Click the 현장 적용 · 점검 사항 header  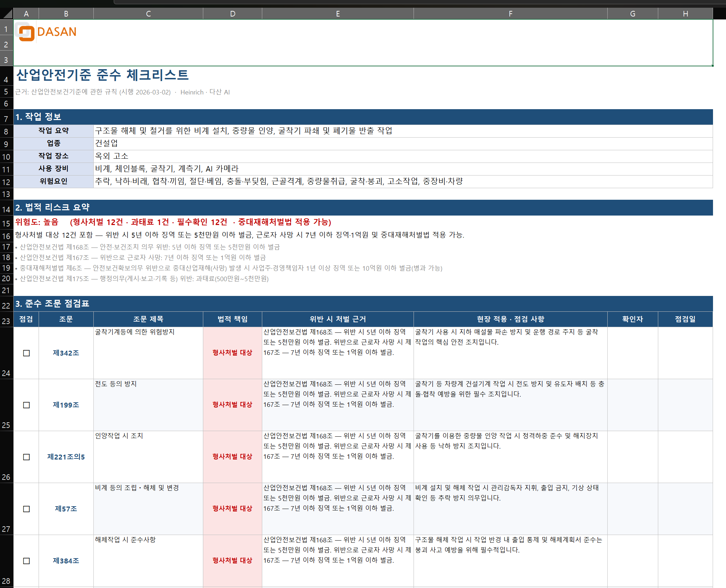[x=511, y=319]
